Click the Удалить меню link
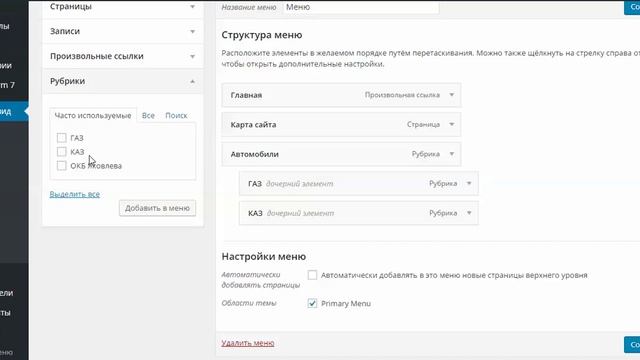This screenshot has height=360, width=640. pyautogui.click(x=248, y=343)
